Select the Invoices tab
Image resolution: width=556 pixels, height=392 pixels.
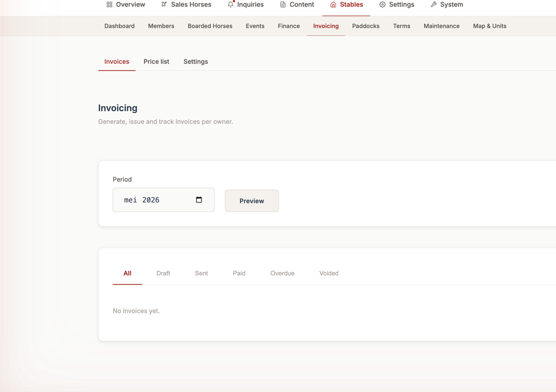click(117, 62)
